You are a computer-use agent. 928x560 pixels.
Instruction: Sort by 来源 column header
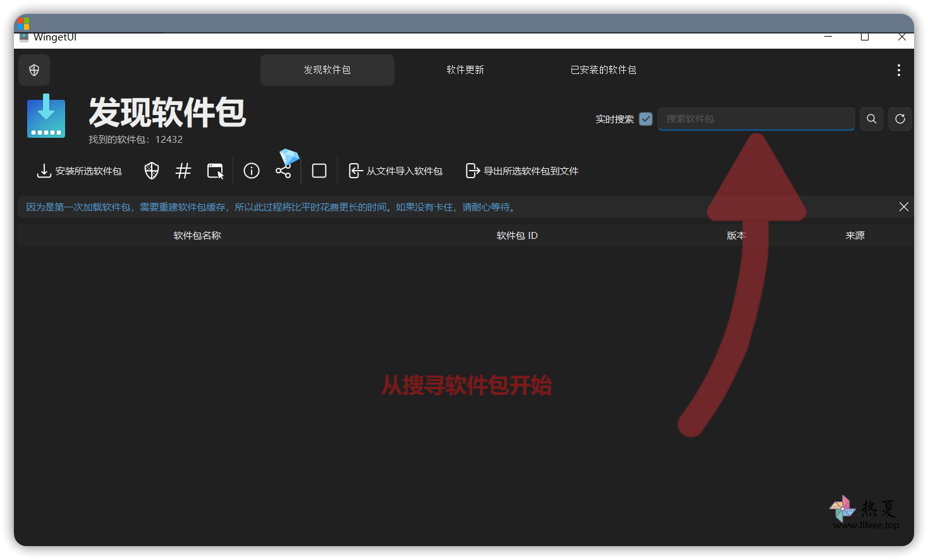pyautogui.click(x=855, y=235)
